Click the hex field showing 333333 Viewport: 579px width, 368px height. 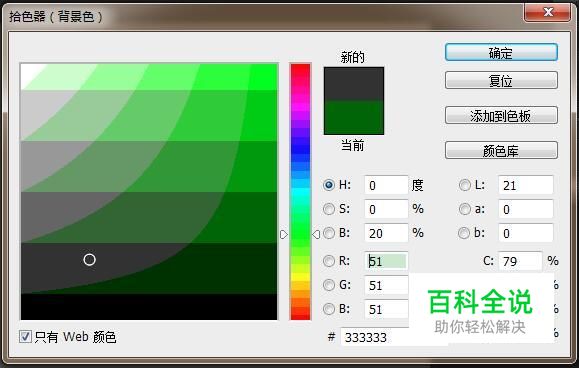tap(375, 337)
